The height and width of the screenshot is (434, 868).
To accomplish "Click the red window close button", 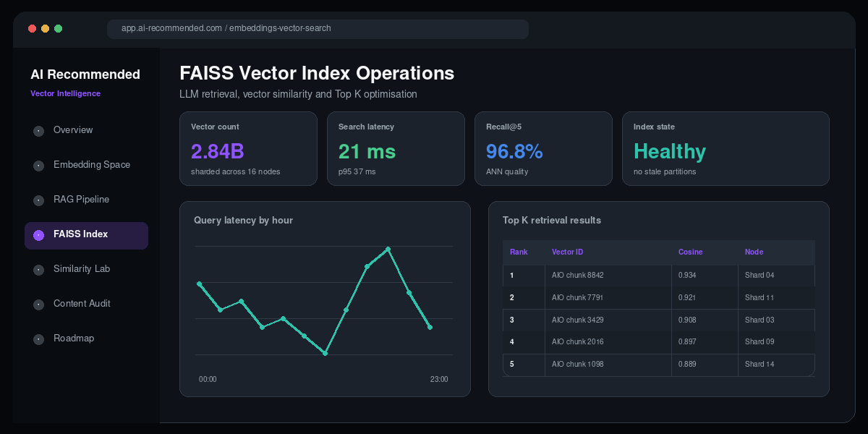I will [32, 29].
